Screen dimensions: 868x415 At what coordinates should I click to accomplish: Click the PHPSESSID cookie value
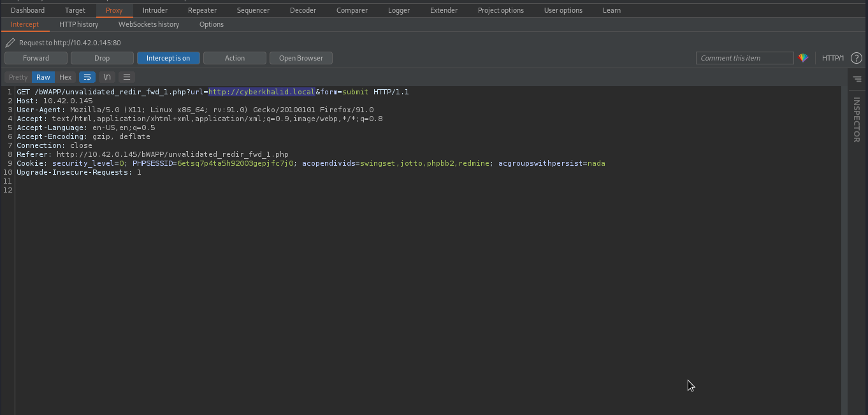tap(235, 163)
